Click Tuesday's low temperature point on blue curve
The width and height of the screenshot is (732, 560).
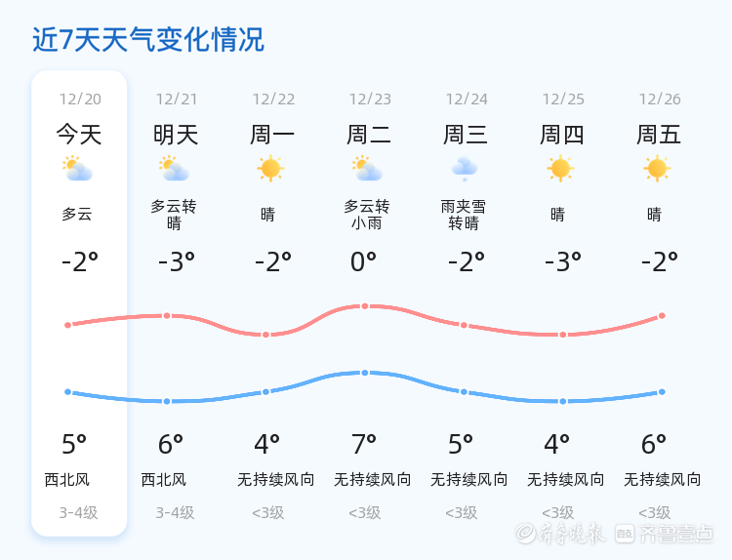pyautogui.click(x=365, y=373)
